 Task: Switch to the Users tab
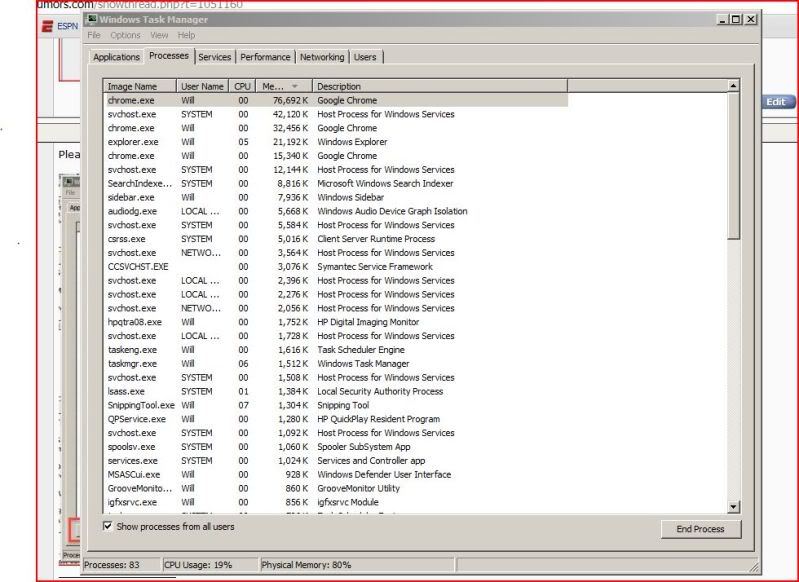click(x=365, y=57)
